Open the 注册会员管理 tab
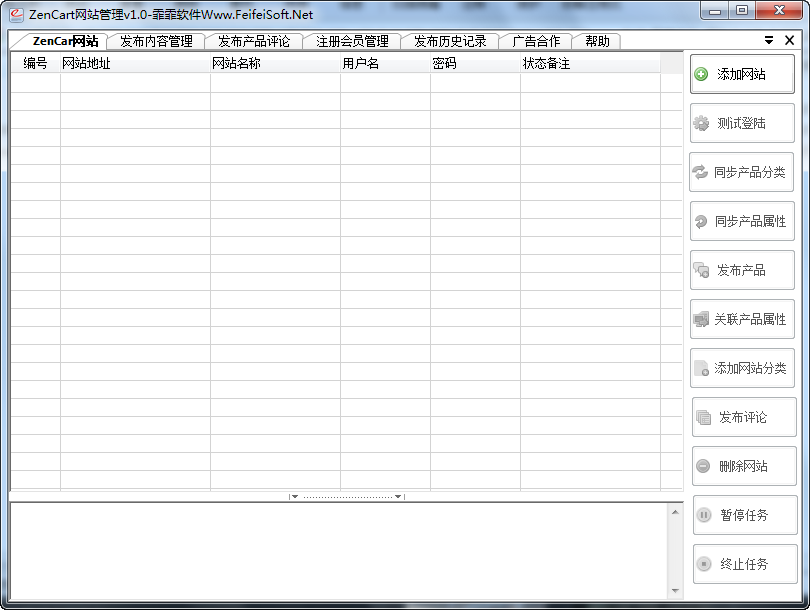 point(353,41)
